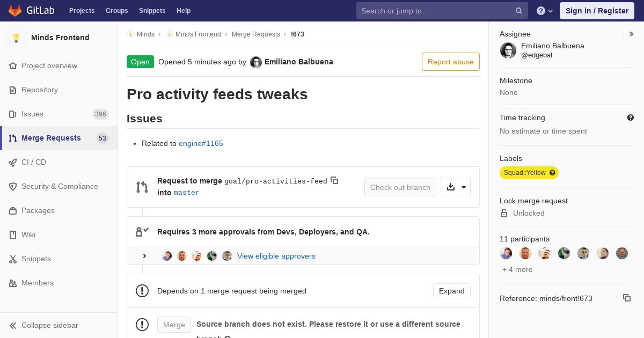Open the engine#1165 related issue link
Viewport: 644px width, 338px height.
click(201, 143)
